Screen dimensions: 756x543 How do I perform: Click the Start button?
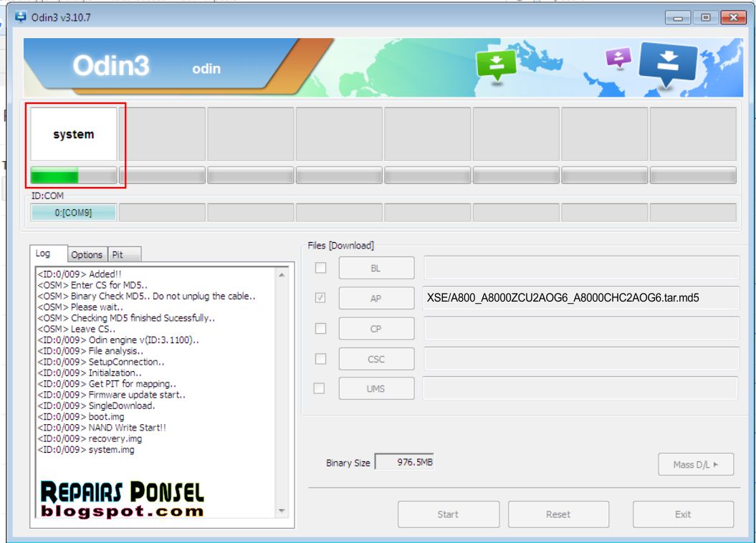449,514
